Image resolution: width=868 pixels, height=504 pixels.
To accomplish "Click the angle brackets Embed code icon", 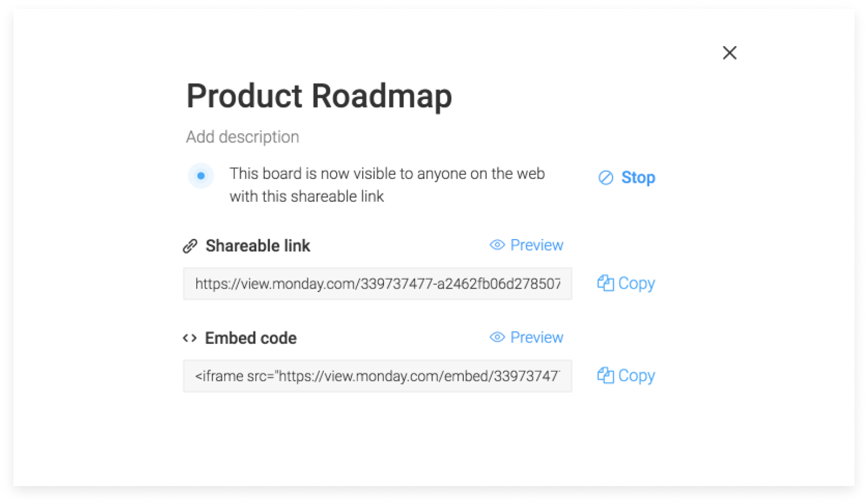I will [189, 338].
